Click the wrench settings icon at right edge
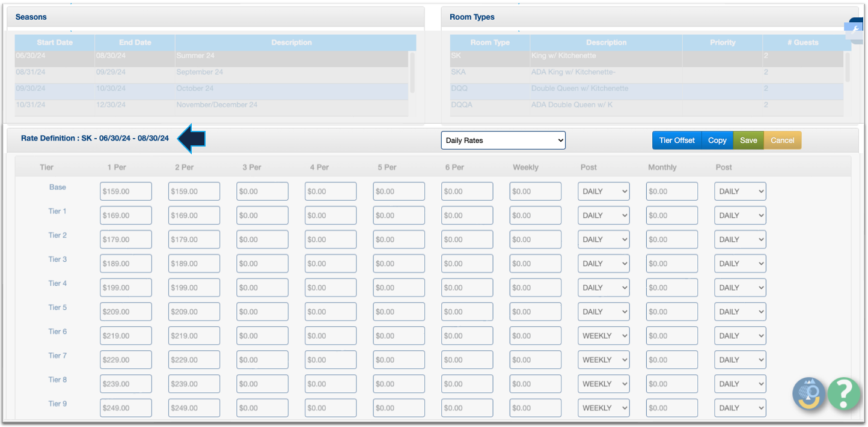868x427 pixels. point(856,29)
